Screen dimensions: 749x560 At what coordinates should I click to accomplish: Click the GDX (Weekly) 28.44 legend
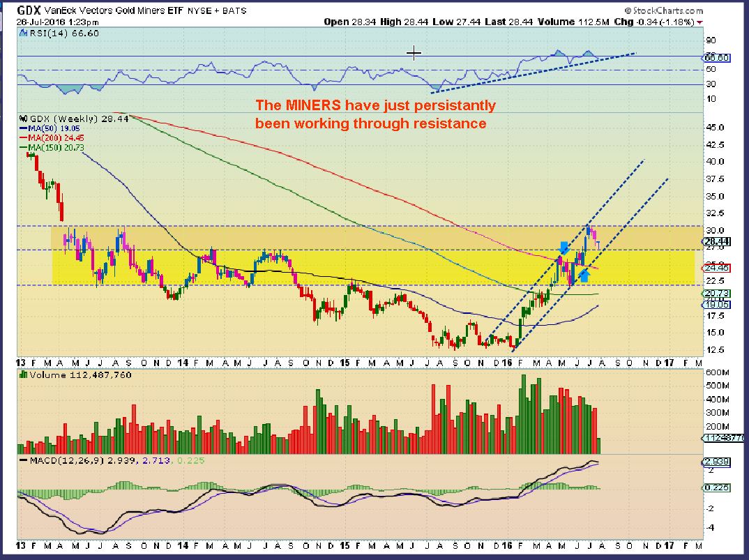(x=79, y=119)
